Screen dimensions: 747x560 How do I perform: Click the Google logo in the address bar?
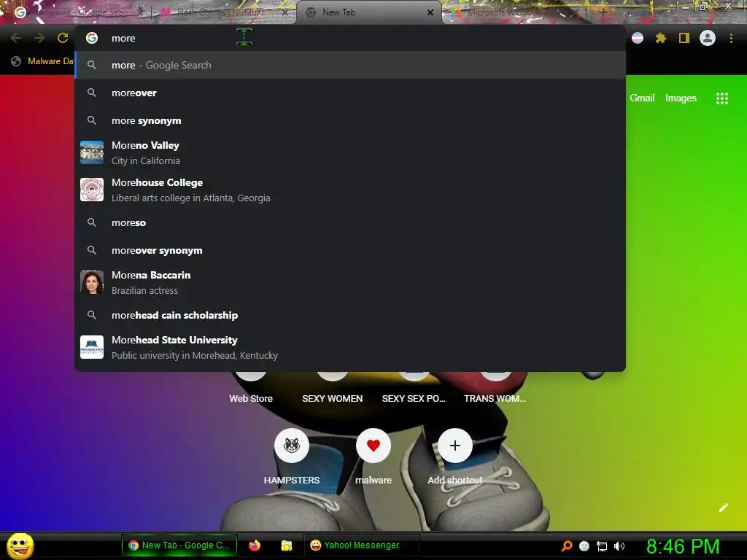[92, 38]
